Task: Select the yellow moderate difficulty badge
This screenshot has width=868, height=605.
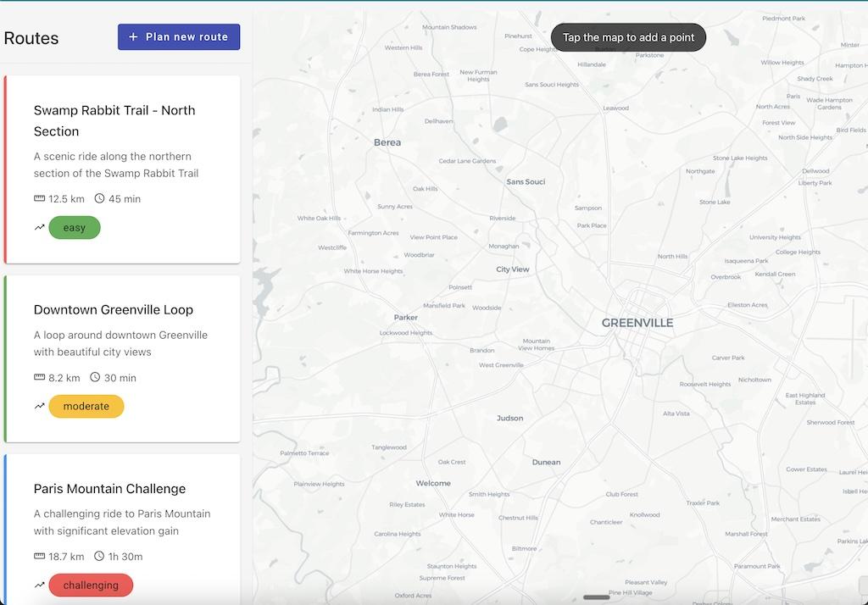Action: pyautogui.click(x=86, y=406)
